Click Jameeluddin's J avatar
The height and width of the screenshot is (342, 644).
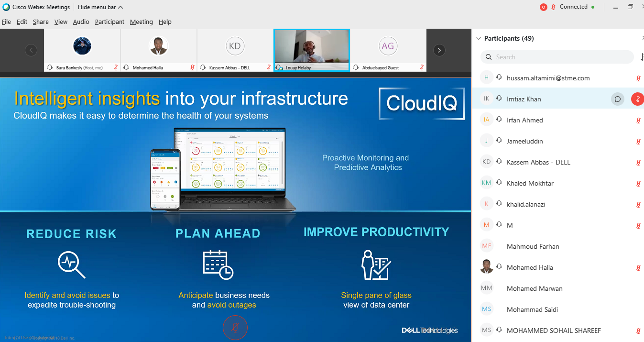(487, 141)
